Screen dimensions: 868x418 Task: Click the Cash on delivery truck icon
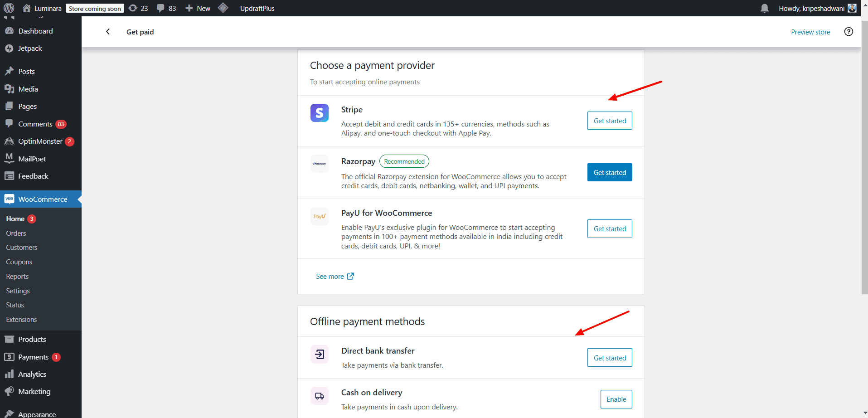[x=319, y=396]
